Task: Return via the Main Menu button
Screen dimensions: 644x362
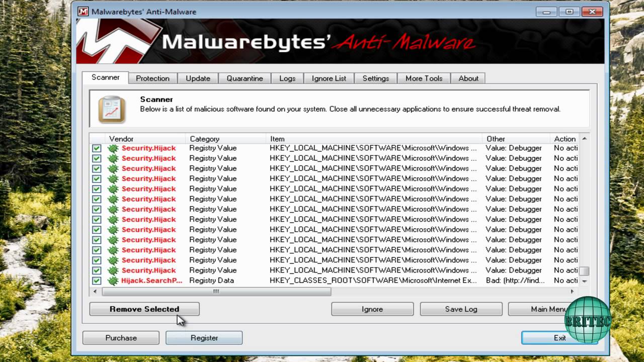Action: (547, 309)
